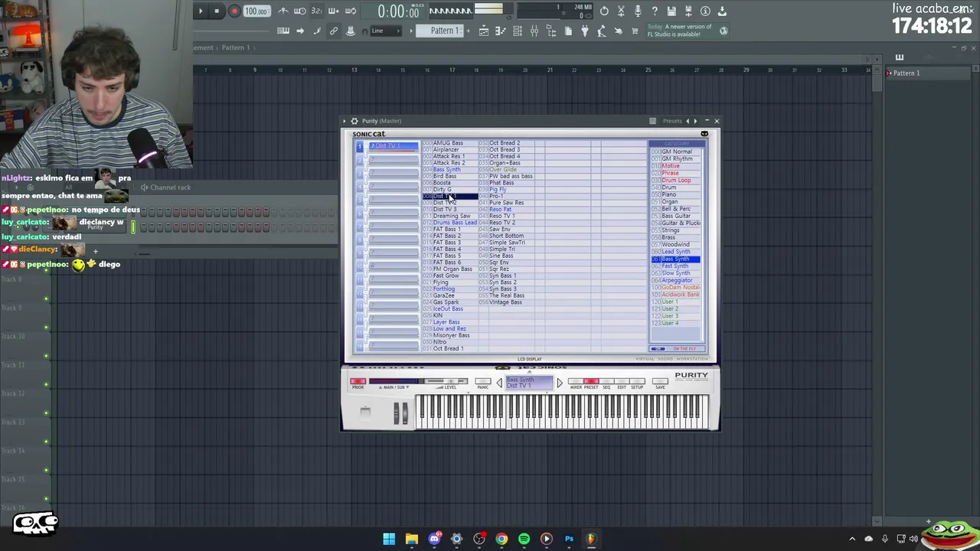Toggle the 3-2-1 countdown before recording

tap(317, 11)
